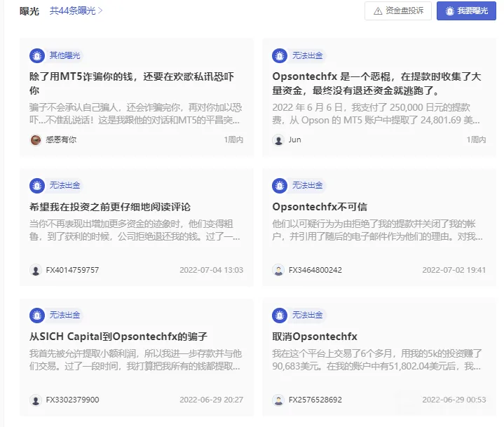Click timestamp 2022-07-02 19:41
504x427 pixels.
pyautogui.click(x=454, y=270)
